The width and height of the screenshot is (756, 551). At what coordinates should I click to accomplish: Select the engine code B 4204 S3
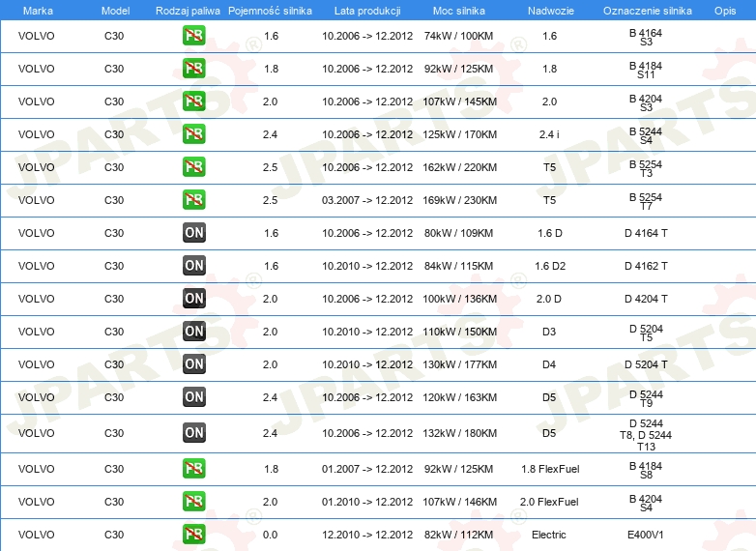coord(646,102)
